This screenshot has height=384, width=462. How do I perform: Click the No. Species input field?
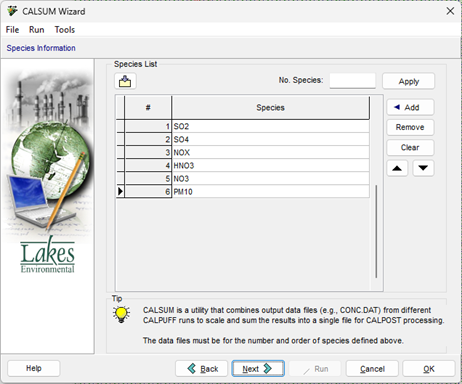pos(352,81)
